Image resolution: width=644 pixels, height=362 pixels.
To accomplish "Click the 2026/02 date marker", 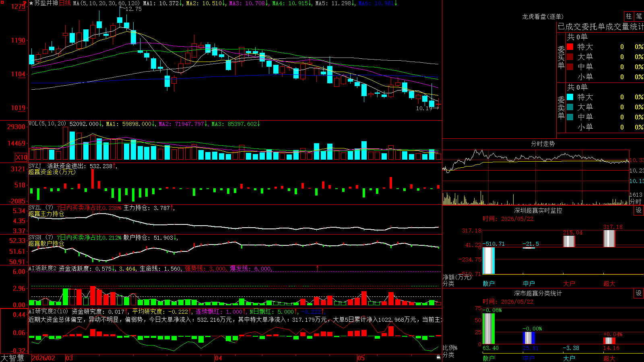I will (x=43, y=358).
